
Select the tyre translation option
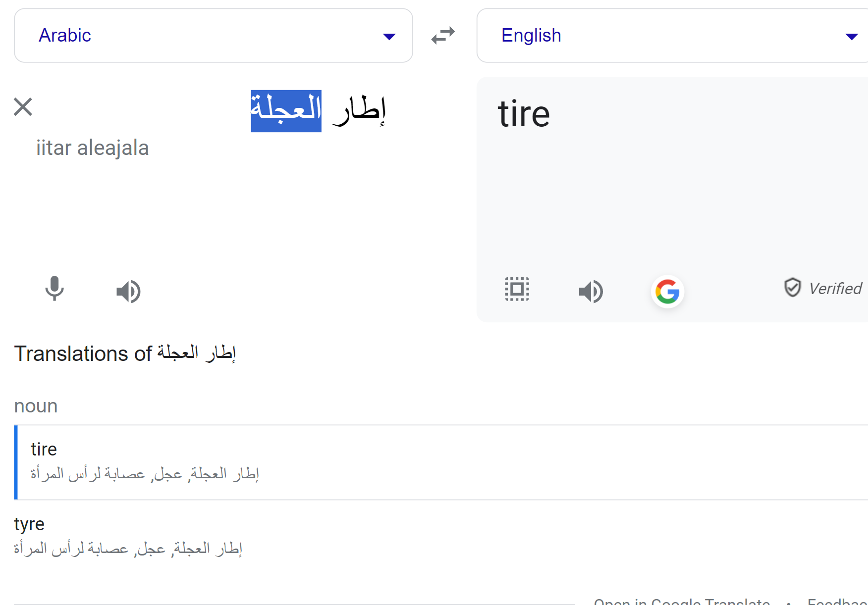[29, 523]
